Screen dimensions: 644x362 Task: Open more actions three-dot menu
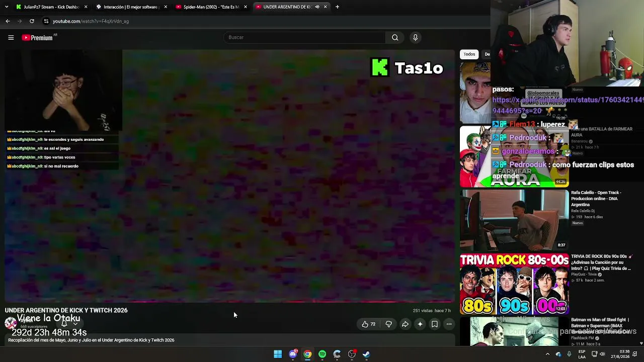tap(449, 324)
